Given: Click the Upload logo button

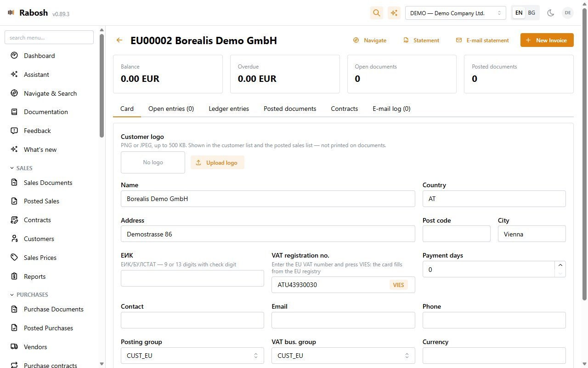Looking at the screenshot, I should point(217,162).
